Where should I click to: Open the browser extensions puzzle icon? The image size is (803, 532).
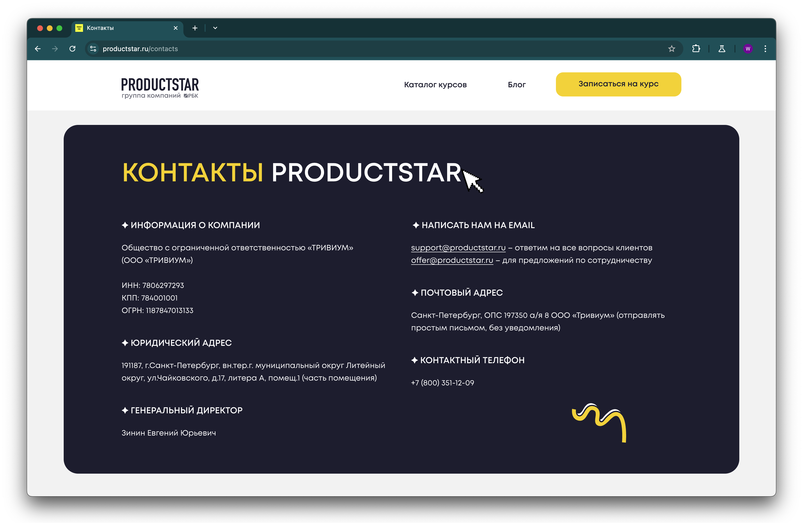pyautogui.click(x=696, y=48)
